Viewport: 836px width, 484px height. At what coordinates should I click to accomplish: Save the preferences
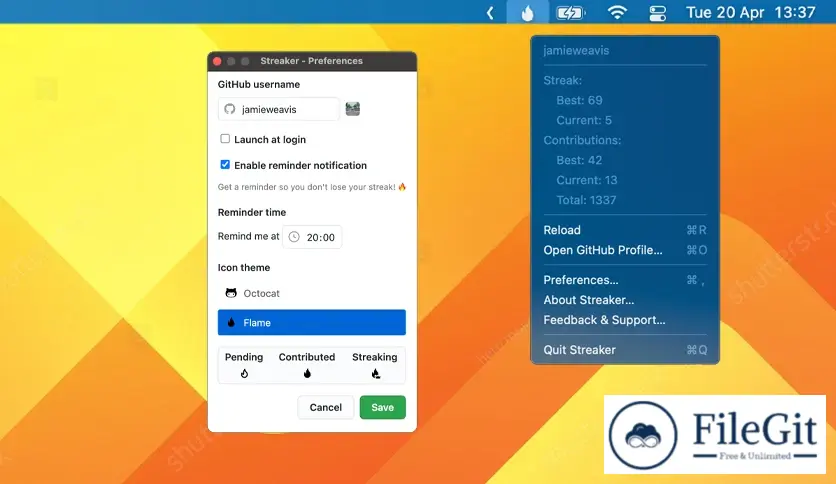(382, 407)
